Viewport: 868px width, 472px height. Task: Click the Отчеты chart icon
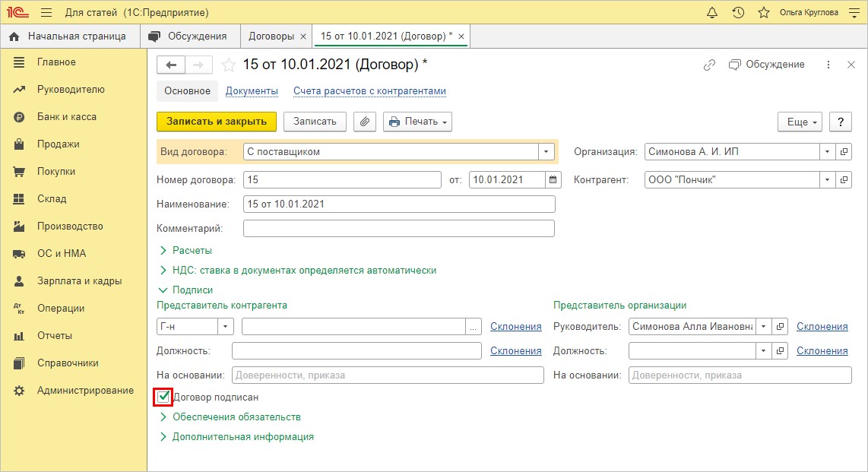point(19,335)
